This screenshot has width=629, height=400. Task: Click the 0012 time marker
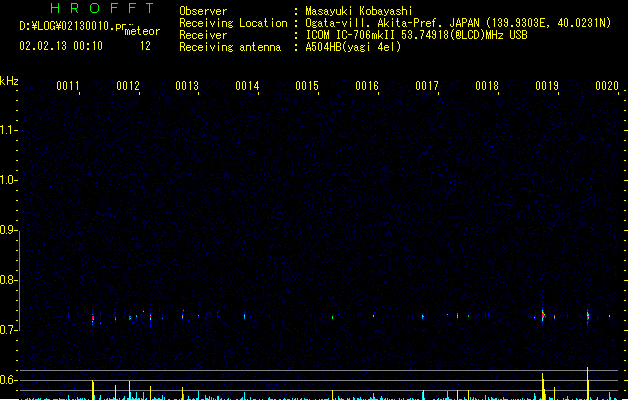(128, 86)
